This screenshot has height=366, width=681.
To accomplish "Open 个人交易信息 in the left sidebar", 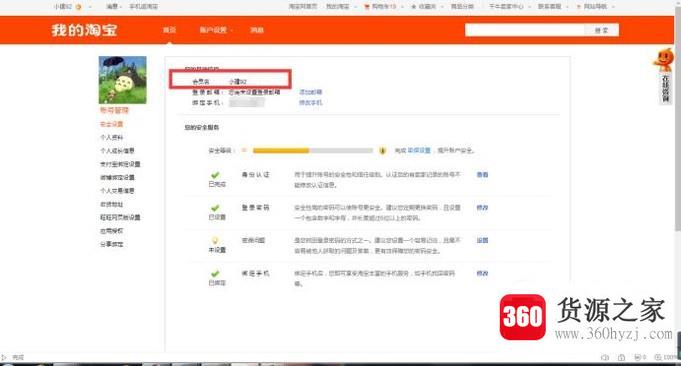I will point(117,191).
